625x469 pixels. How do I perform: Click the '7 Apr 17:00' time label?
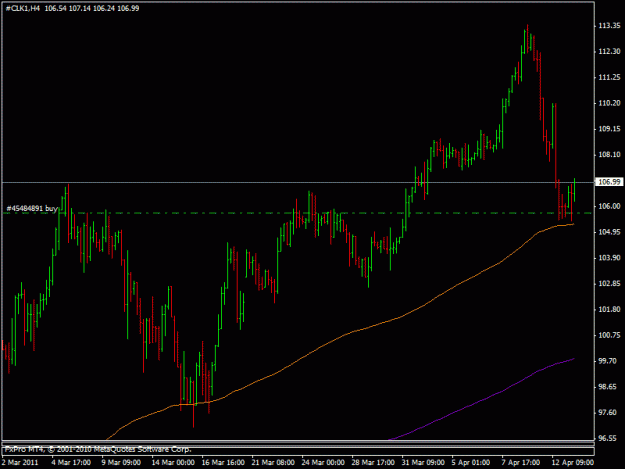521,463
